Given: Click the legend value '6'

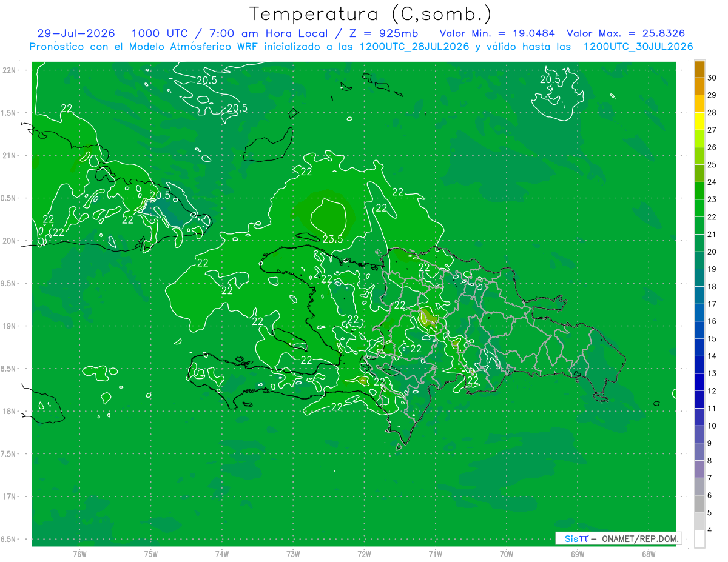Looking at the screenshot, I should [710, 496].
